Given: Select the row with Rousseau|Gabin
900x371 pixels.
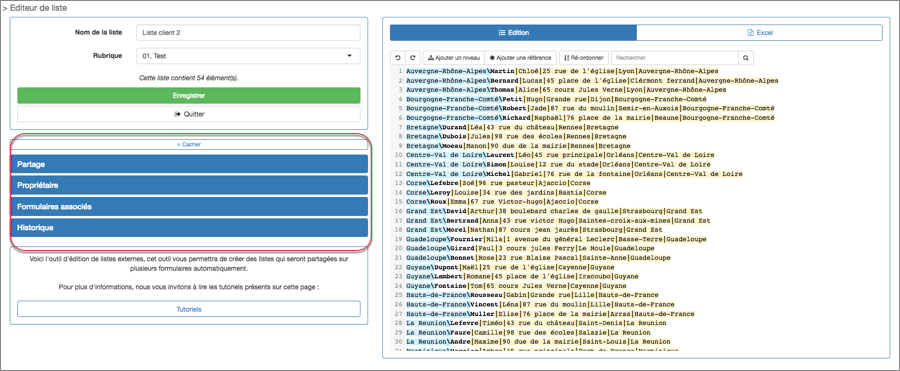Looking at the screenshot, I should coord(532,295).
